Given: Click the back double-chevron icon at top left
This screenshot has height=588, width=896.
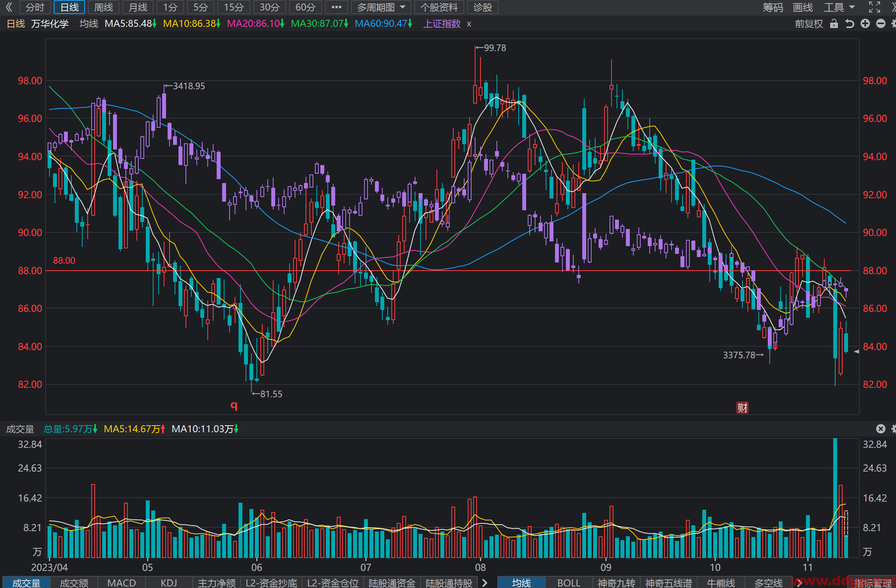Looking at the screenshot, I should (9, 7).
